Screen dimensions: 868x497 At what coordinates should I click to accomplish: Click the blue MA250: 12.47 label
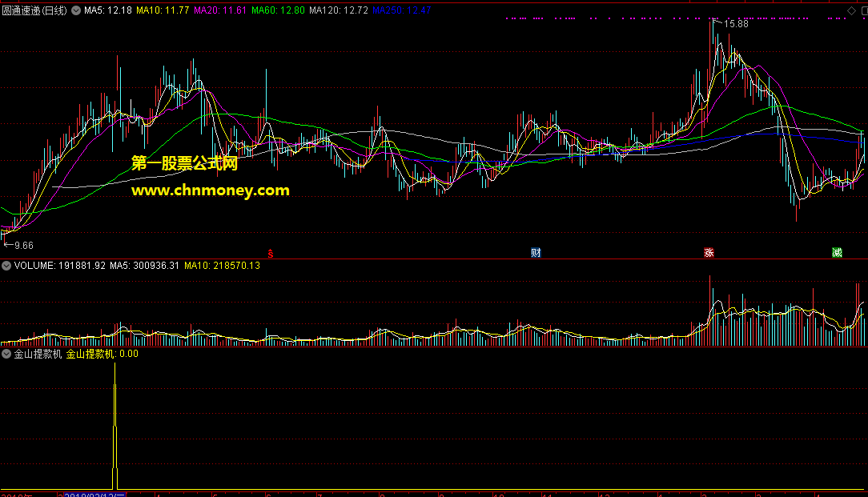pyautogui.click(x=402, y=10)
